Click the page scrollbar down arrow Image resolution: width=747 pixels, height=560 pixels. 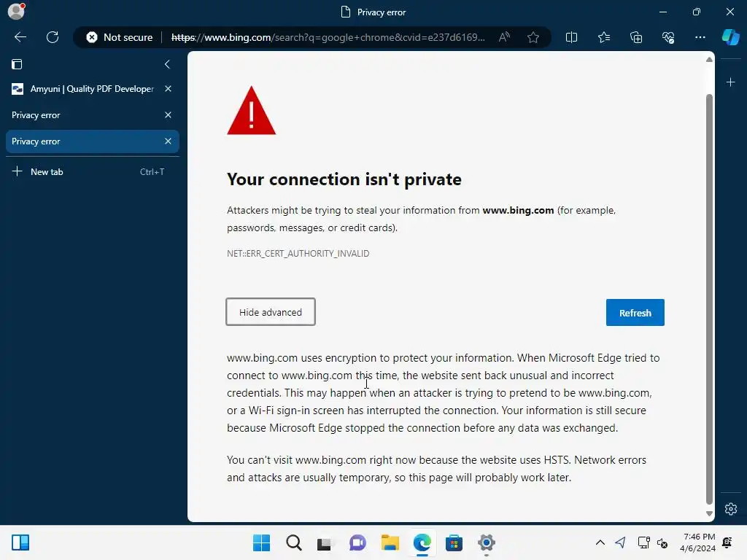709,513
